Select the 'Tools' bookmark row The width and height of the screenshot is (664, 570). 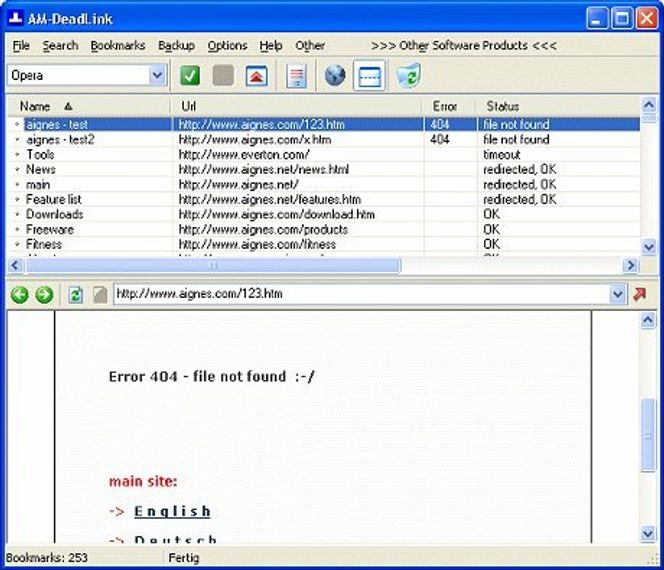pyautogui.click(x=324, y=155)
